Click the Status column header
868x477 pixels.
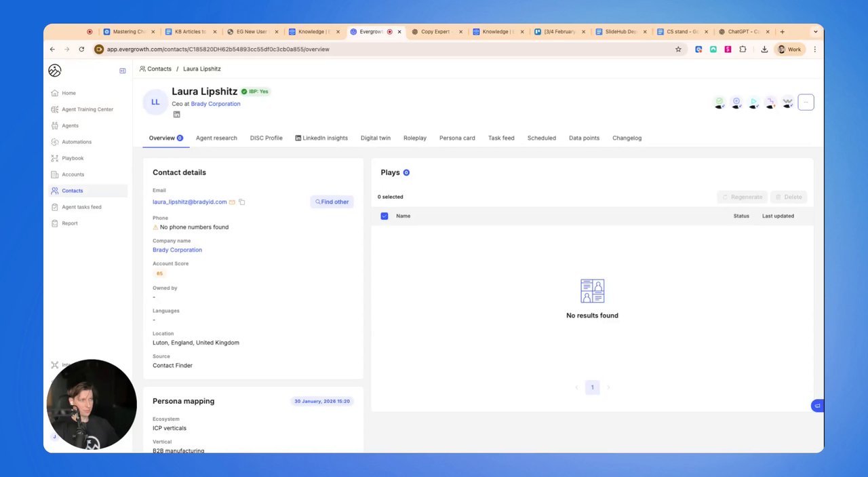point(741,216)
